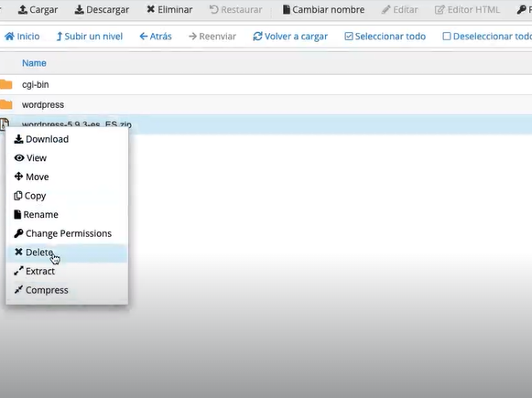
Task: Click the Cambiar nombre toolbar label
Action: [329, 9]
